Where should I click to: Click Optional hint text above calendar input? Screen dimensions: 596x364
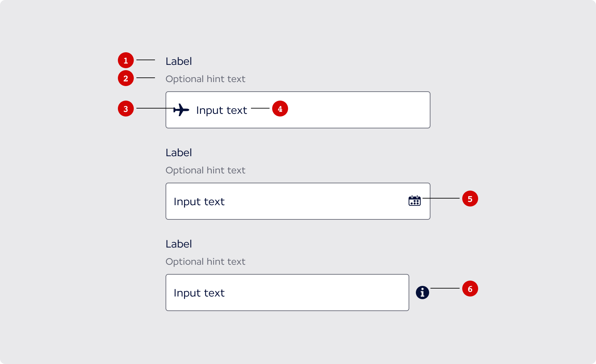point(206,170)
